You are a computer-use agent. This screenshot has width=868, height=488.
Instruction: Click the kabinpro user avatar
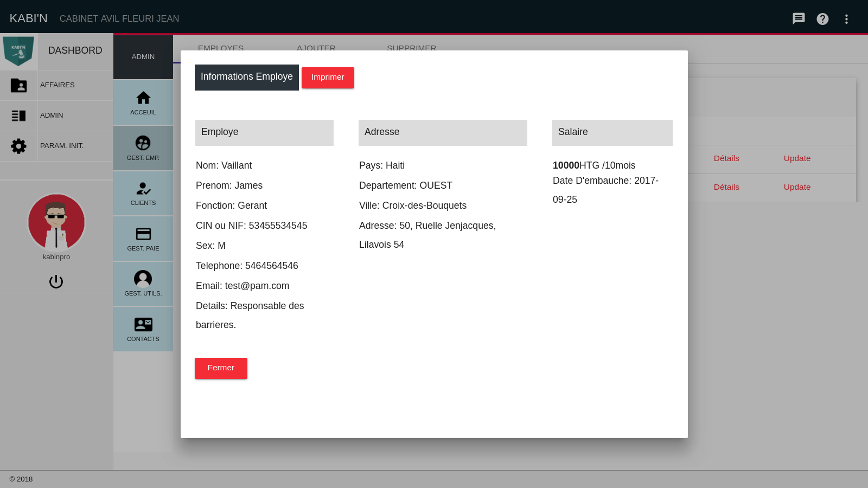coord(56,222)
